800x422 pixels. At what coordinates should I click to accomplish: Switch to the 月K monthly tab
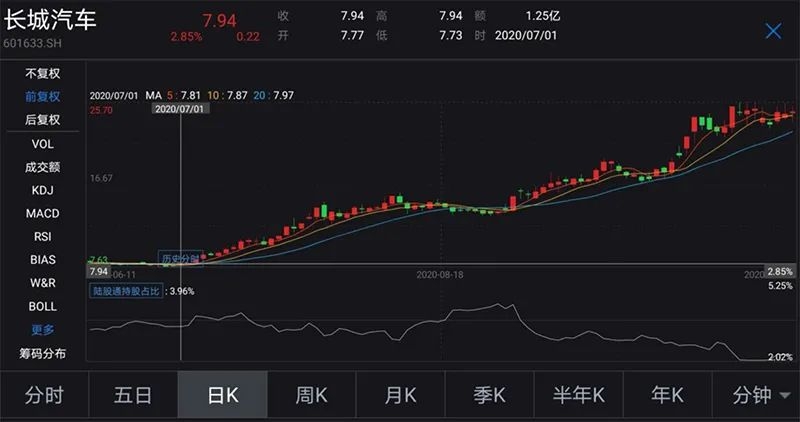point(400,395)
